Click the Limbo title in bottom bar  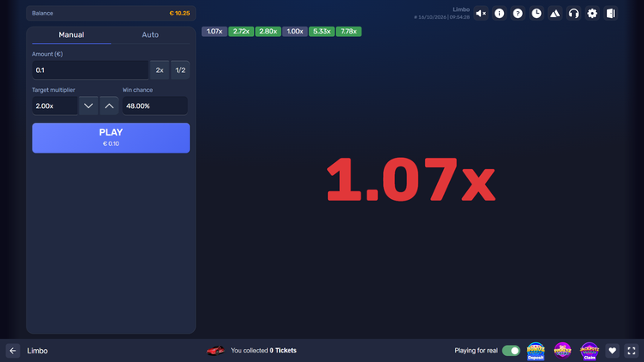38,351
